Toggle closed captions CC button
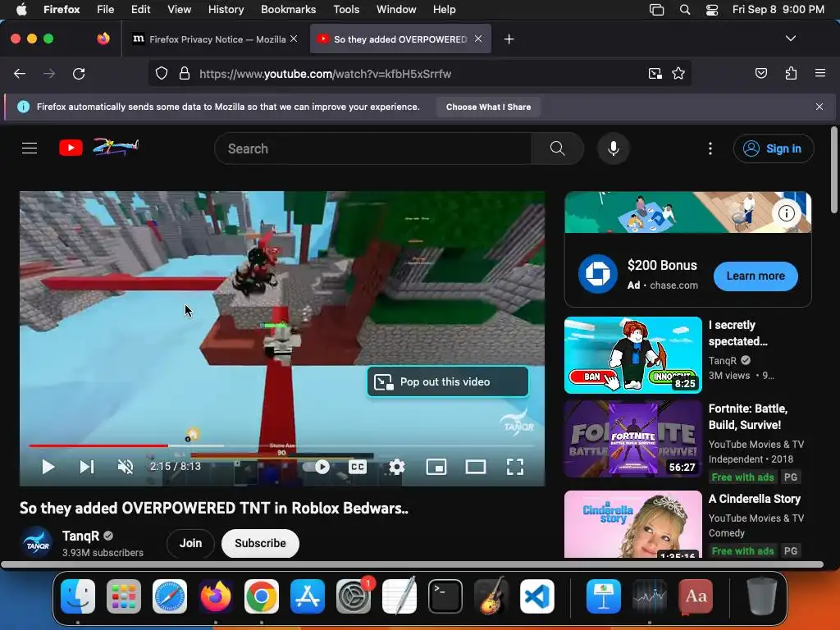Viewport: 840px width, 630px height. pyautogui.click(x=358, y=467)
